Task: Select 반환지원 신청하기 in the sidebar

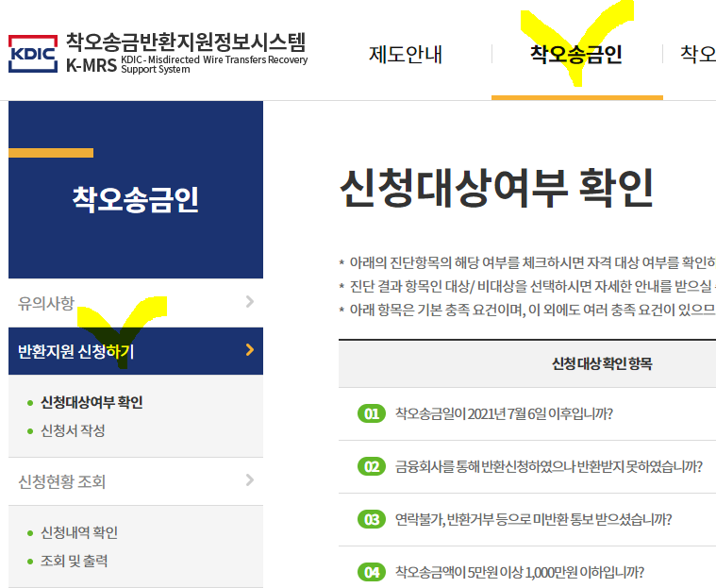Action: (x=136, y=351)
